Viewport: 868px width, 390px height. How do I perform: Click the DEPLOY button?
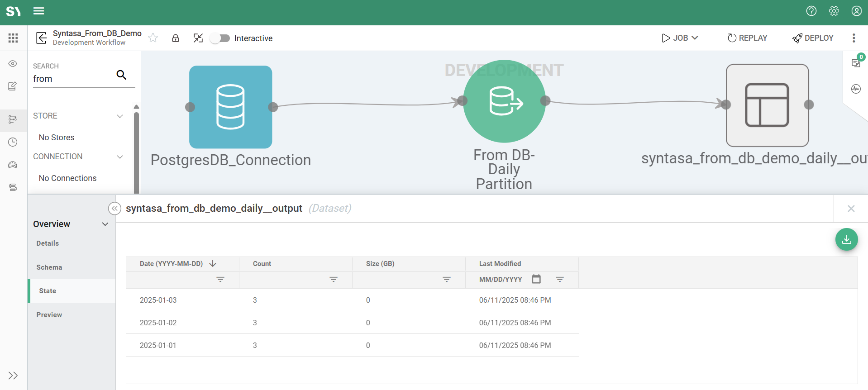coord(813,38)
